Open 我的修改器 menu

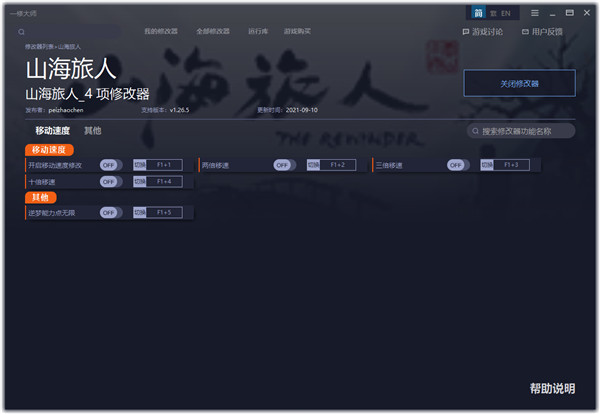click(161, 31)
